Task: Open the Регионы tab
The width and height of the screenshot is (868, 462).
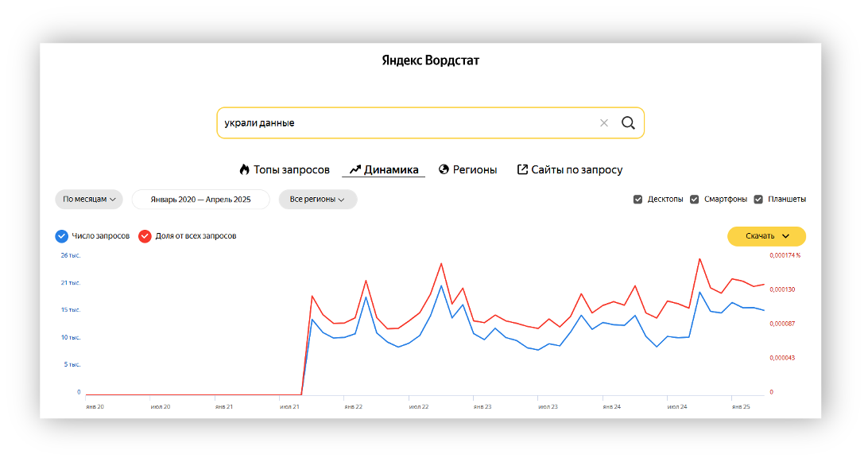Action: (x=467, y=169)
